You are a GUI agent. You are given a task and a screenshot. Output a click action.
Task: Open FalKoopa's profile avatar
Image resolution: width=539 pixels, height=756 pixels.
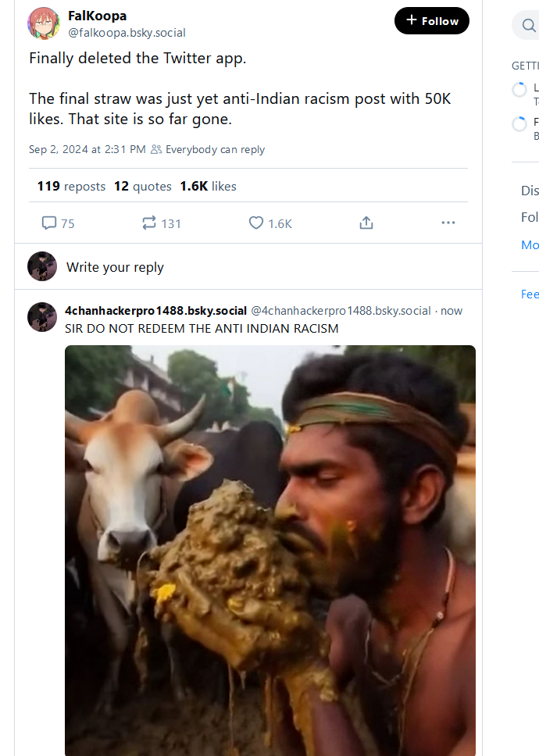pyautogui.click(x=42, y=23)
